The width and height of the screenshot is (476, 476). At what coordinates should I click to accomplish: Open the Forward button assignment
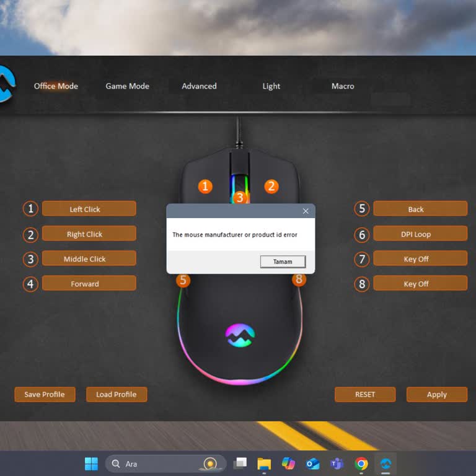coord(89,283)
